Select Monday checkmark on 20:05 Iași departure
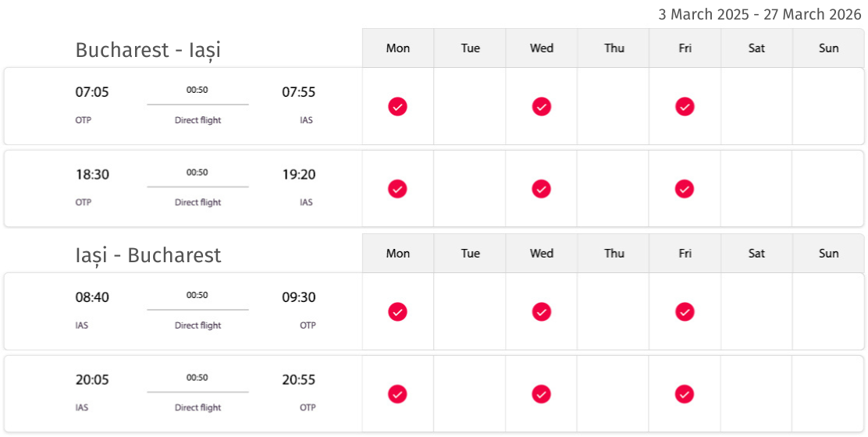Screen dimensions: 868x437 397,394
